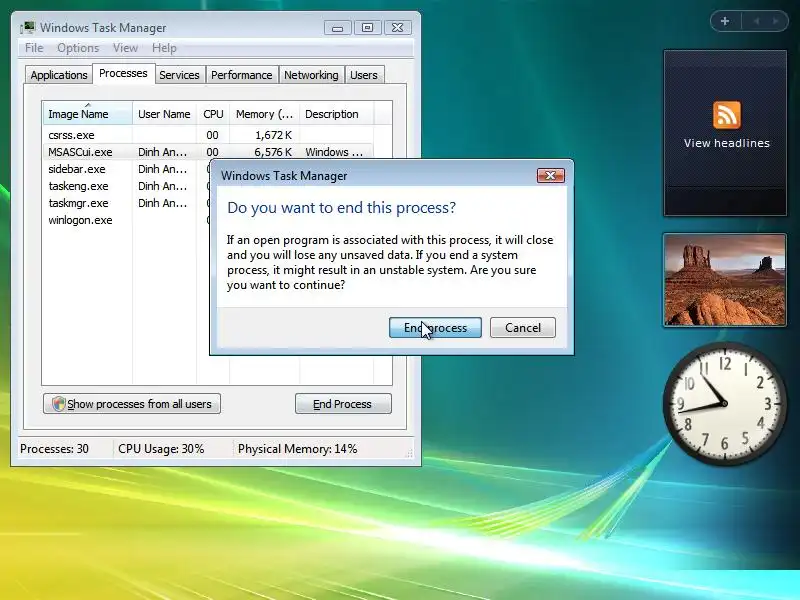The width and height of the screenshot is (800, 600).
Task: Open the desert slideshow gadget picture
Action: pyautogui.click(x=725, y=280)
